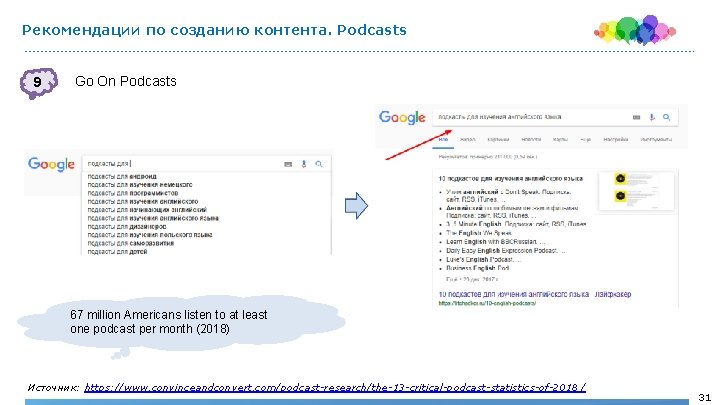720x405 pixels.
Task: Switch to the 'Все' results tab
Action: (x=443, y=139)
